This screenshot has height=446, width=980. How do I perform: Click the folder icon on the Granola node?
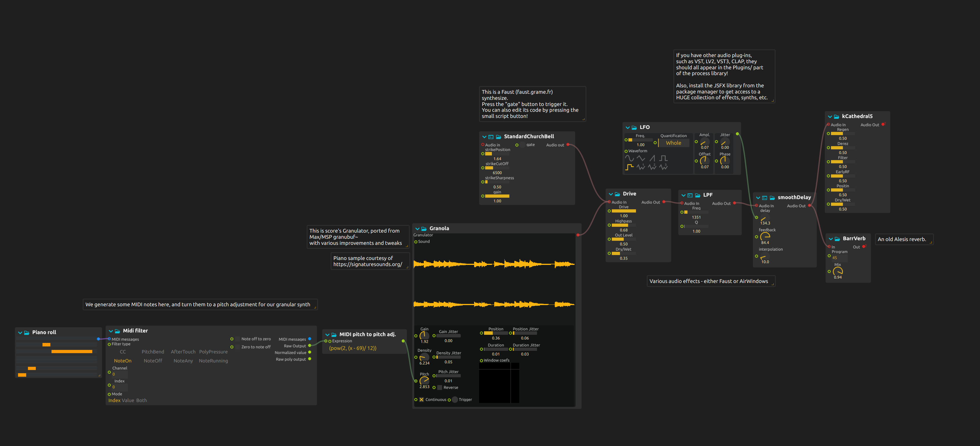423,228
